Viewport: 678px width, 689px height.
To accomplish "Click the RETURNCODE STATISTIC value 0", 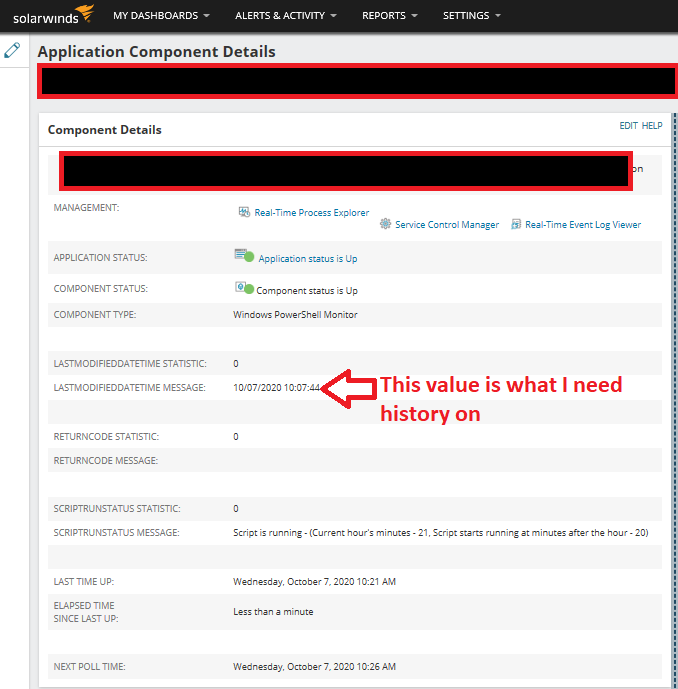I will [x=236, y=437].
